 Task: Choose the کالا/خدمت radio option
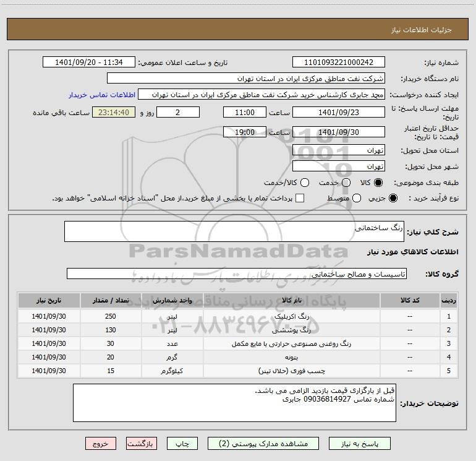pyautogui.click(x=305, y=183)
